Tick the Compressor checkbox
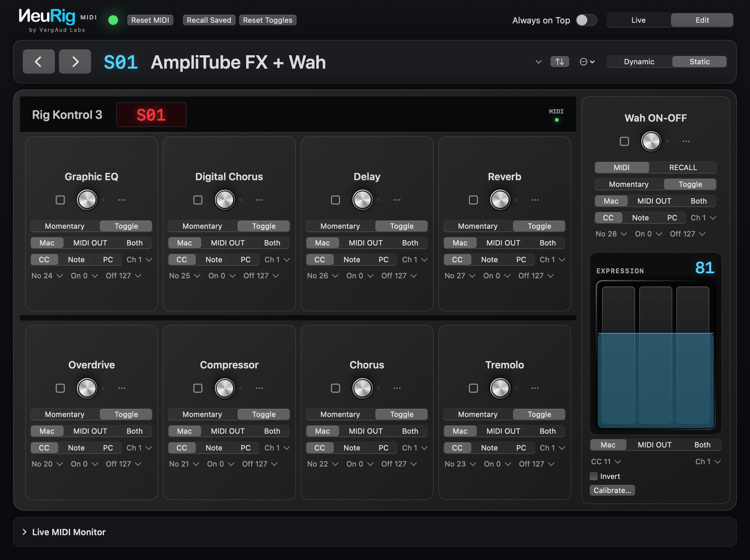This screenshot has height=560, width=750. pyautogui.click(x=198, y=388)
